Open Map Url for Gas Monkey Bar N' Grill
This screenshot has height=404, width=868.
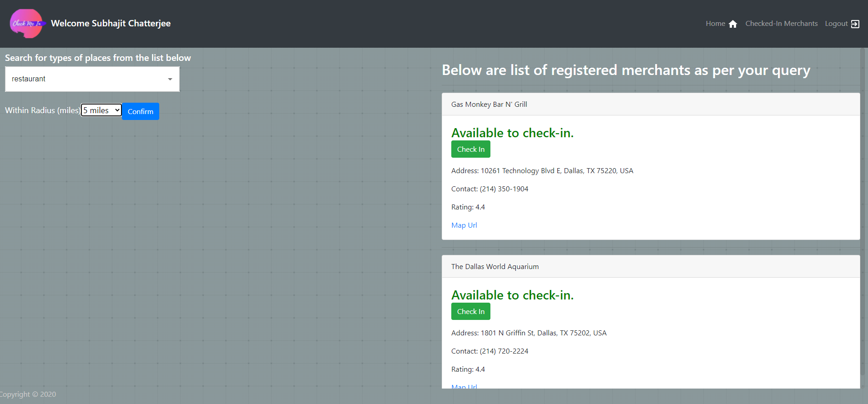464,225
